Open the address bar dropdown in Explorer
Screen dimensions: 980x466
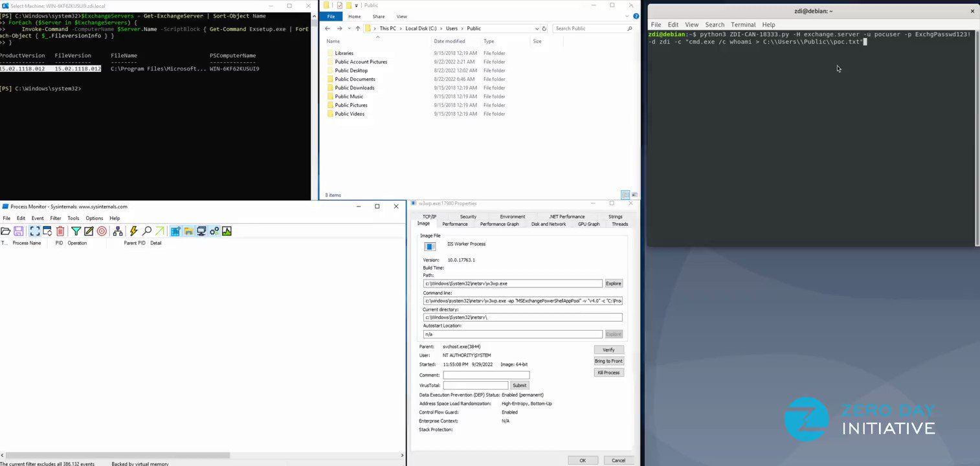(537, 28)
